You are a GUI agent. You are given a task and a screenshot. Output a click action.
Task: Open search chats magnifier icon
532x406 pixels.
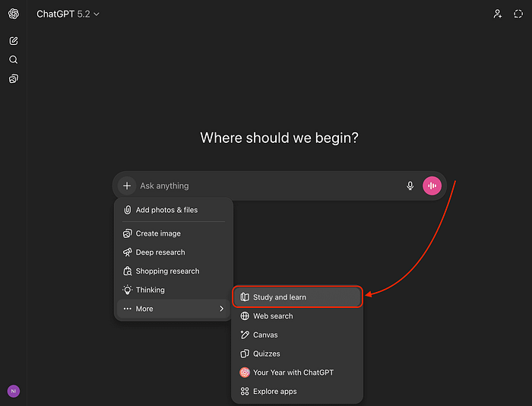coord(14,59)
